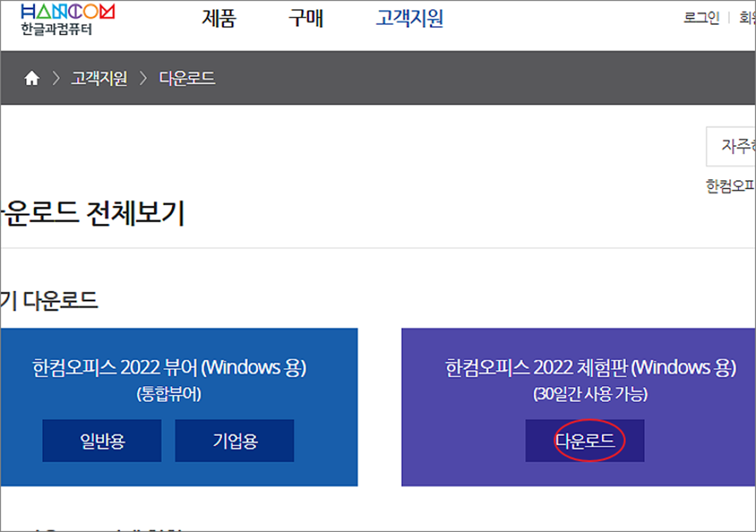Open the 고객지원 menu
Image resolution: width=756 pixels, height=532 pixels.
click(409, 18)
